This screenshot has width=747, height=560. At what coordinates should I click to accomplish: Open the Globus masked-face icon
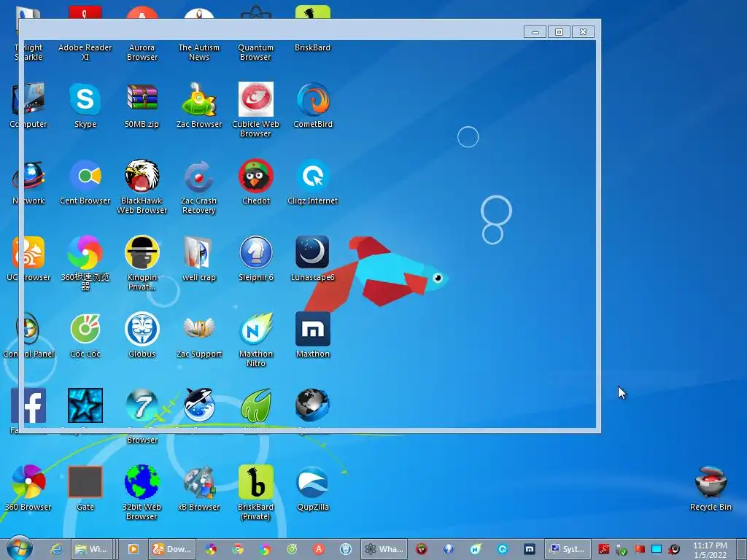[142, 335]
